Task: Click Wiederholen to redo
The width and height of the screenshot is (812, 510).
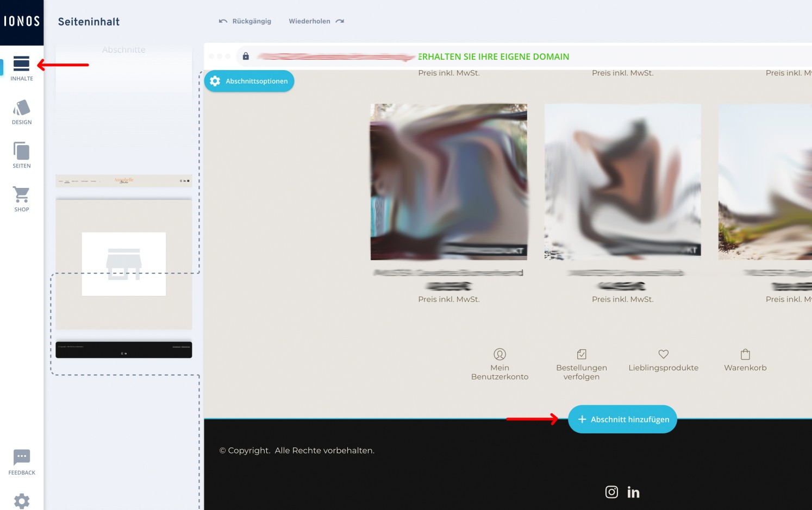Action: click(316, 21)
